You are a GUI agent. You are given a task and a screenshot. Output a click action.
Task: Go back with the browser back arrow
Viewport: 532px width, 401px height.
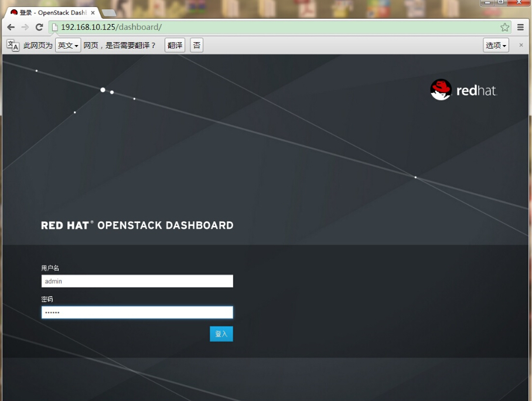tap(11, 27)
